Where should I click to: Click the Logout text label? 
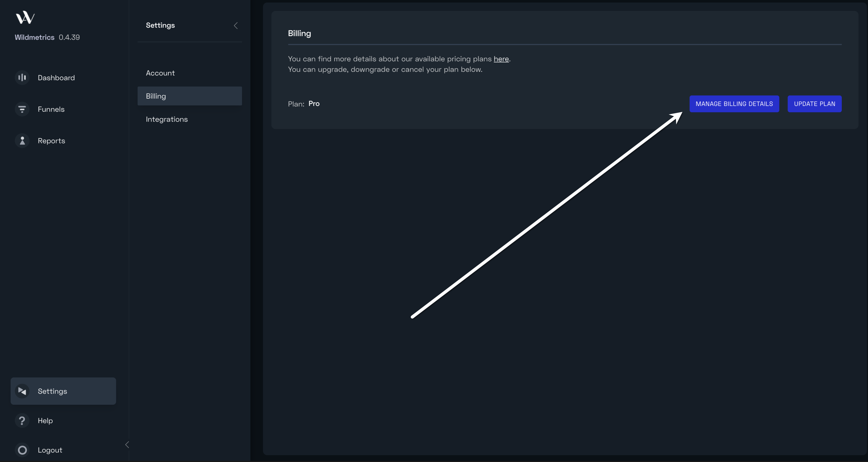pos(50,450)
